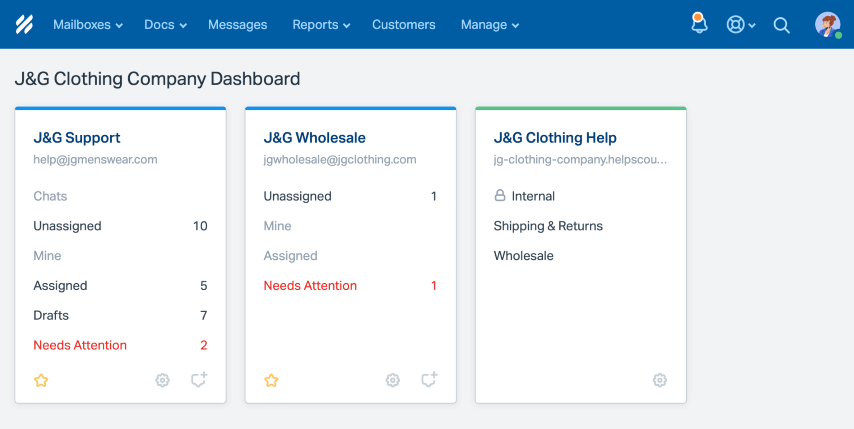Open Needs Attention in J&G Support
The height and width of the screenshot is (429, 854).
click(x=80, y=345)
